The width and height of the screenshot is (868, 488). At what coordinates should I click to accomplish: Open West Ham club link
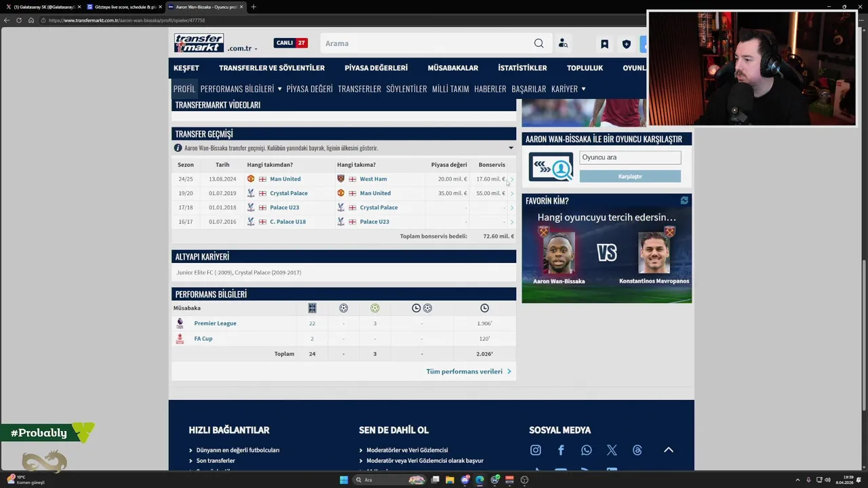pos(373,179)
